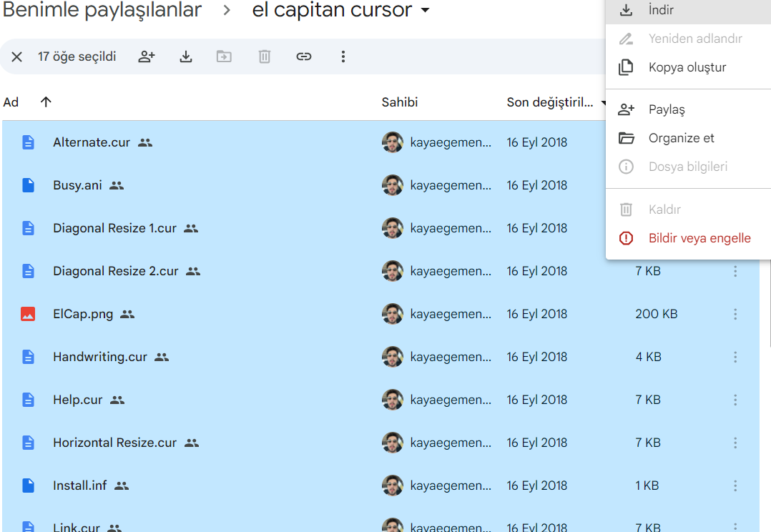Screen dimensions: 771x532
Task: Choose Organize et menu entry
Action: (688, 138)
